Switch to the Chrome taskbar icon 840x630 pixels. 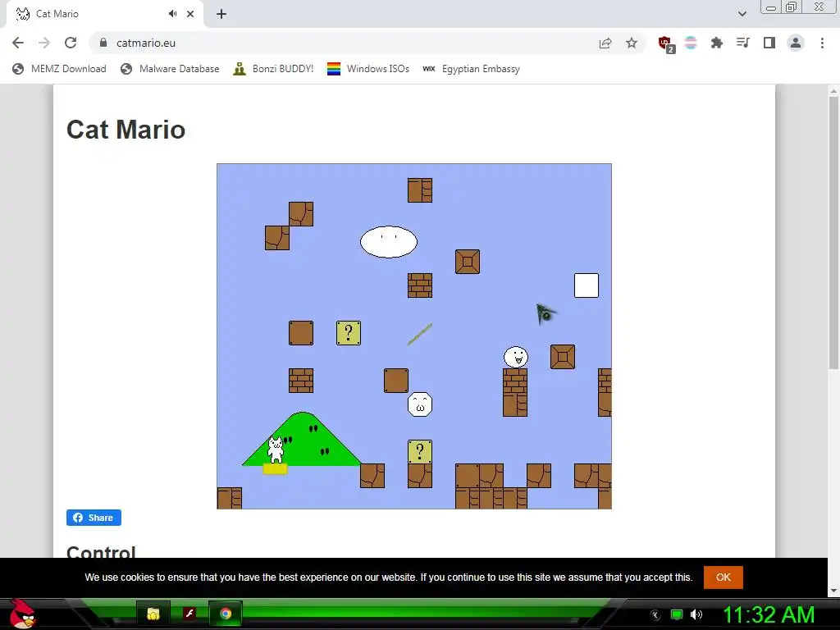click(226, 614)
